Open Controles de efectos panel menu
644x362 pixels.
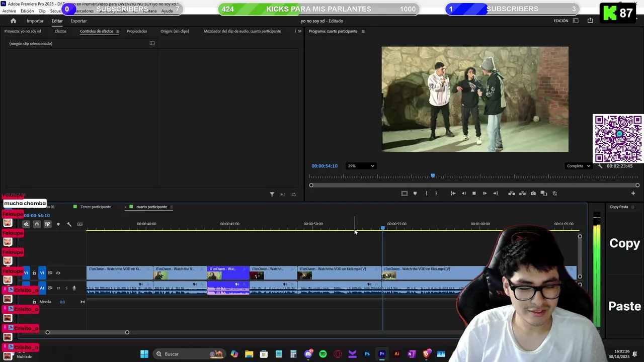coord(117,31)
